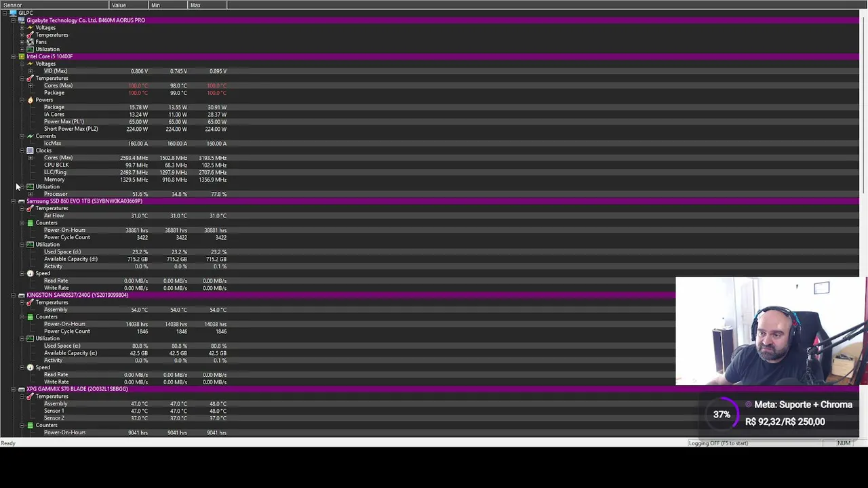
Task: Click the '2593.4 MHz' cores clock value
Action: click(x=134, y=158)
